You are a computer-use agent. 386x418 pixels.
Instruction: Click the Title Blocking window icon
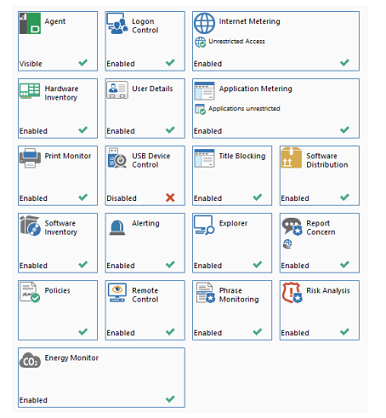pos(204,158)
